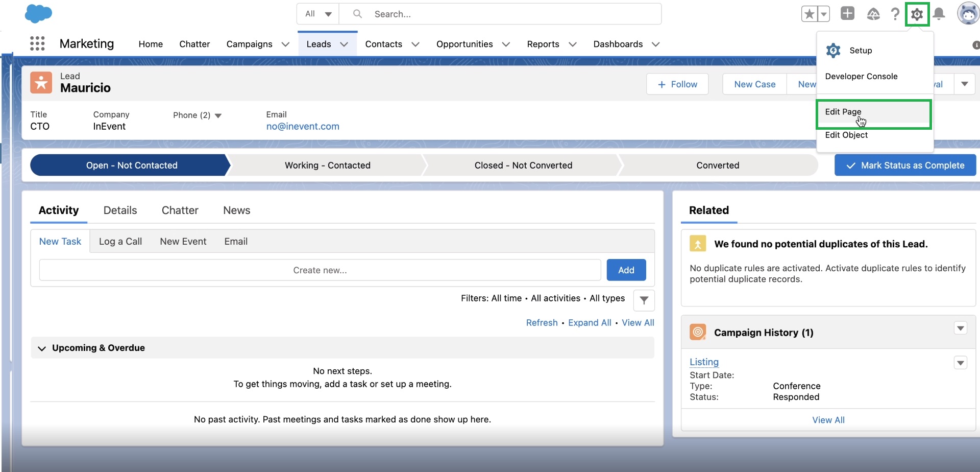Click the Setup gear icon in menu

[x=833, y=50]
